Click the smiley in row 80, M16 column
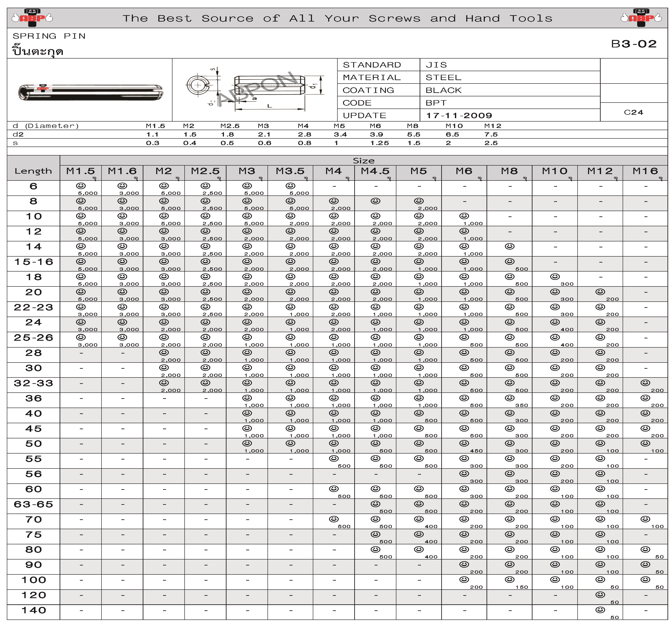The height and width of the screenshot is (624, 672). tap(645, 549)
